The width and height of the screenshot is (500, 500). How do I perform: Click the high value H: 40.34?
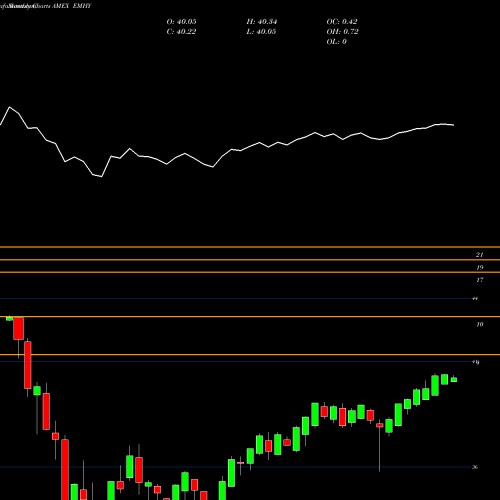pos(262,22)
